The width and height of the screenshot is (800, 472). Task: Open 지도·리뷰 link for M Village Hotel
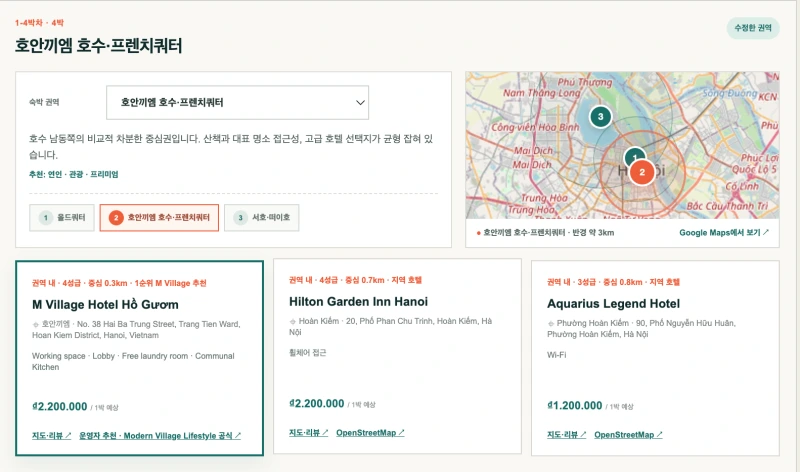[52, 436]
